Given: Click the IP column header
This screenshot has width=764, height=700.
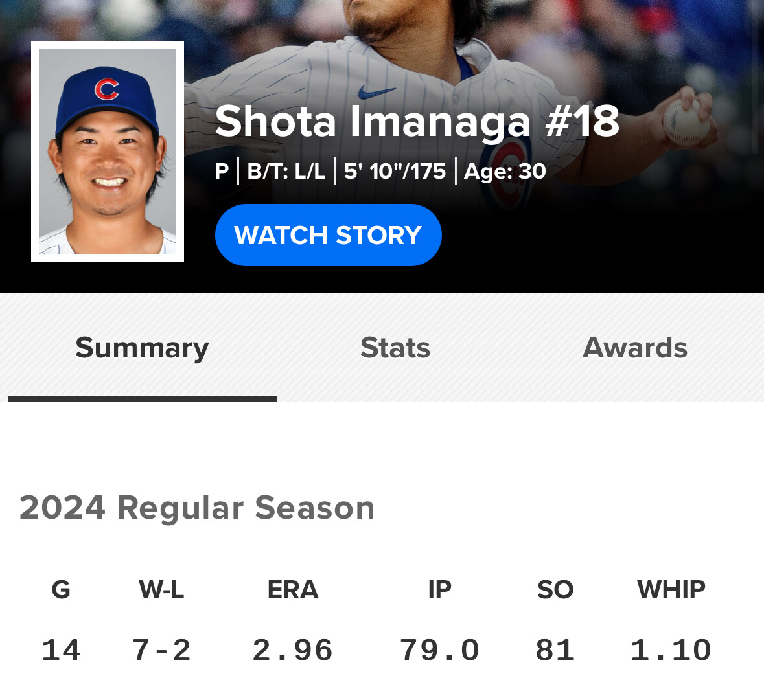Looking at the screenshot, I should tap(439, 590).
